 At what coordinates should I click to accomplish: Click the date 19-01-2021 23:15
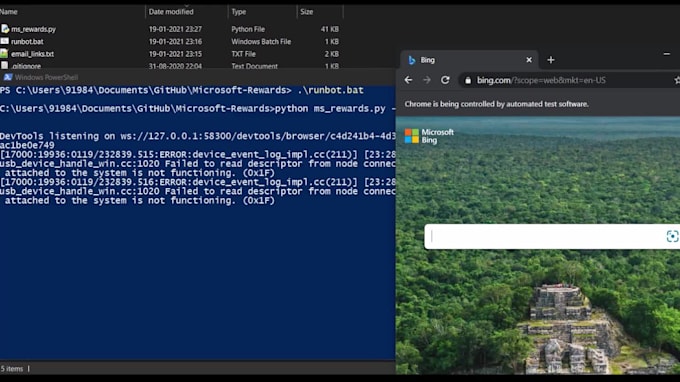175,54
